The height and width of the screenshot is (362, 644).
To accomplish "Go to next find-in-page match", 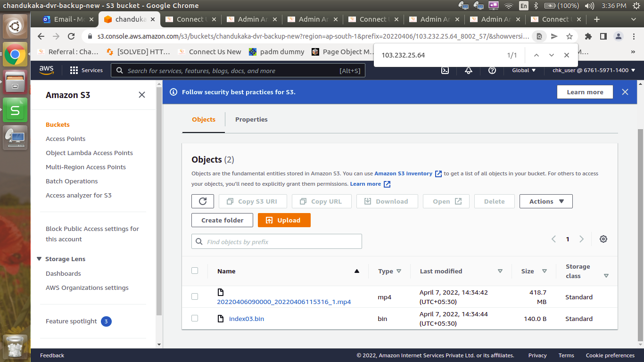I will [552, 55].
